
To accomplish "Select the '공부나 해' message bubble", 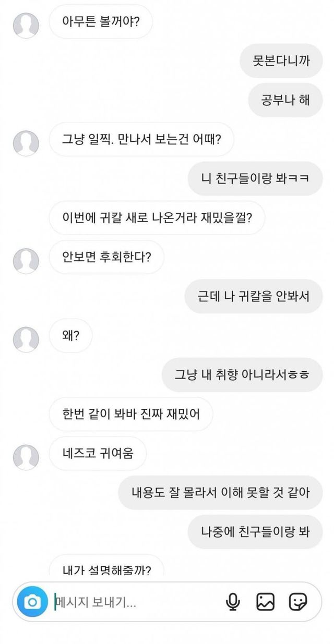I will tap(285, 100).
